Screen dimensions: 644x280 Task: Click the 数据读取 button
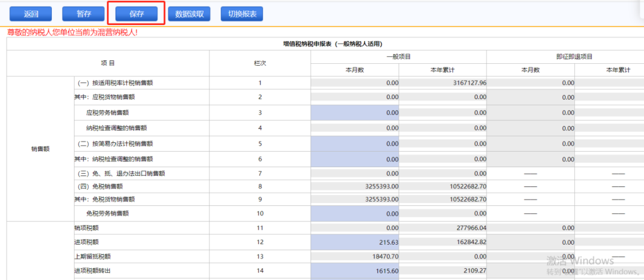[190, 14]
